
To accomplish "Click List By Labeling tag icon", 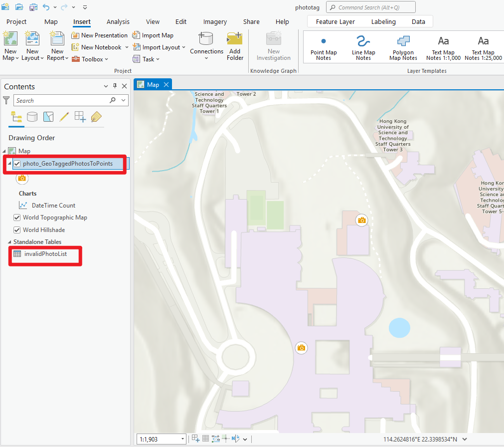I will [96, 117].
